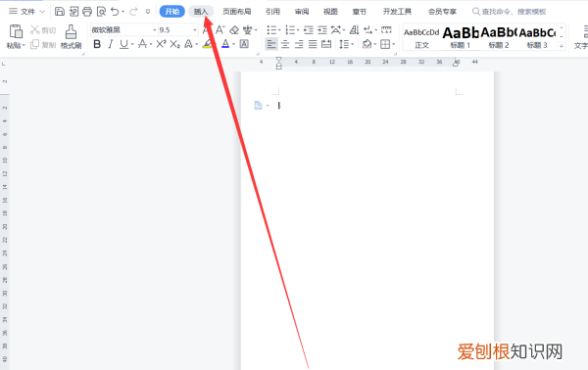The width and height of the screenshot is (588, 370).
Task: Toggle Align Left paragraph button
Action: (x=271, y=45)
